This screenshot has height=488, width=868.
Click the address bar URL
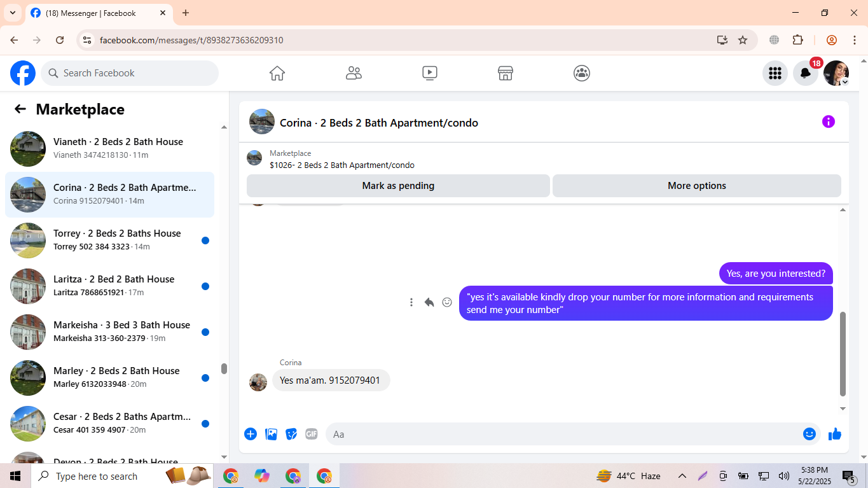click(x=191, y=40)
